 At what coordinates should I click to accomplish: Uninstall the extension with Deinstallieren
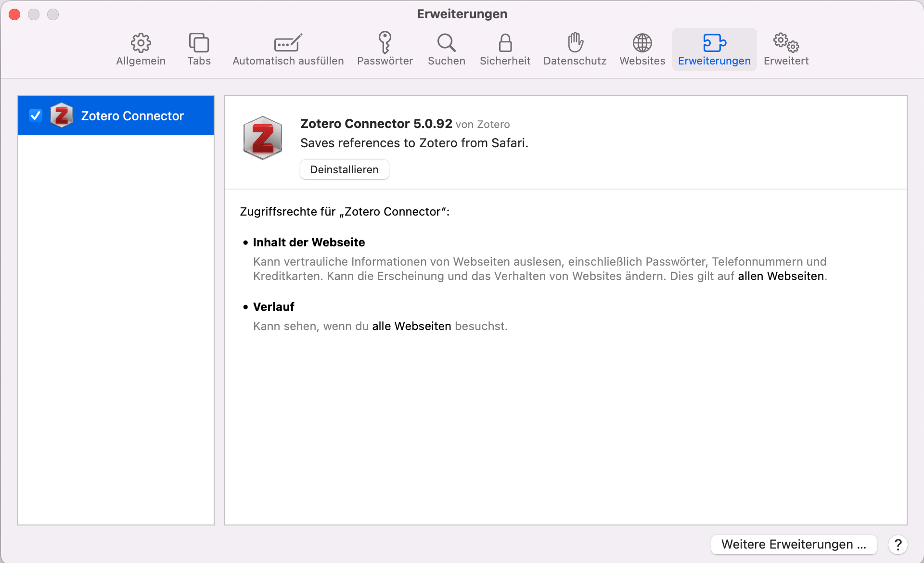coord(344,169)
